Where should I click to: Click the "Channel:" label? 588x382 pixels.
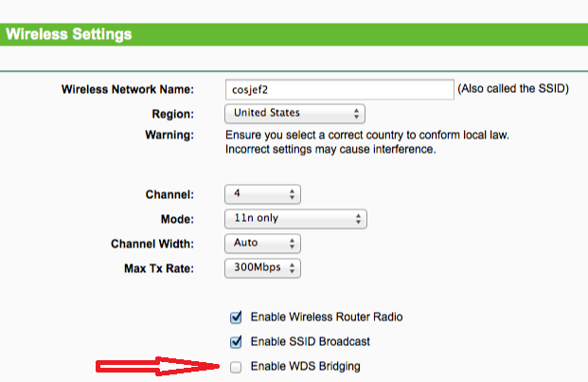click(x=169, y=194)
